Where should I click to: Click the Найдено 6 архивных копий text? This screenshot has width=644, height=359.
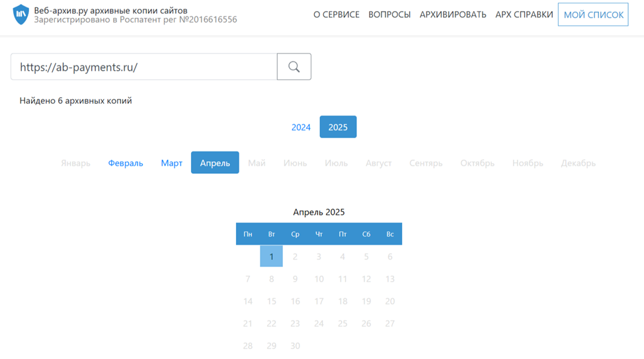pyautogui.click(x=75, y=100)
